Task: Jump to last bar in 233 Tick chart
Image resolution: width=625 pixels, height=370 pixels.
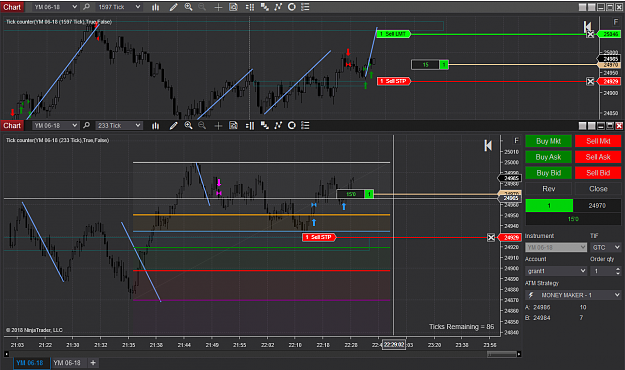Action: tap(488, 146)
